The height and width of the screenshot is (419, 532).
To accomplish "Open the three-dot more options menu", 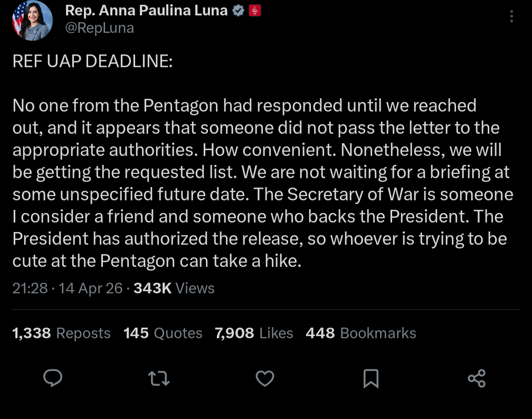I will tap(511, 16).
